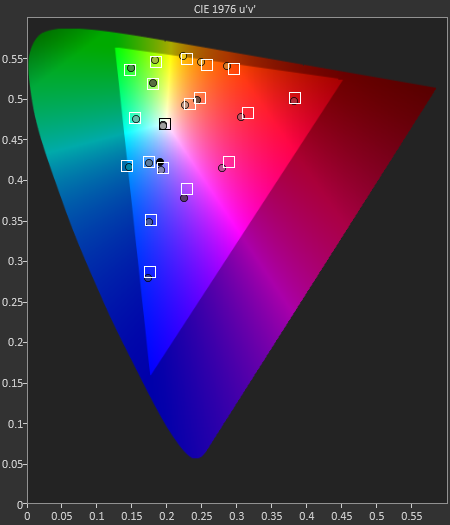Select the yellow target square near u' 0.23, v' 0.55
Screen dimensions: 450x525
pyautogui.click(x=187, y=59)
